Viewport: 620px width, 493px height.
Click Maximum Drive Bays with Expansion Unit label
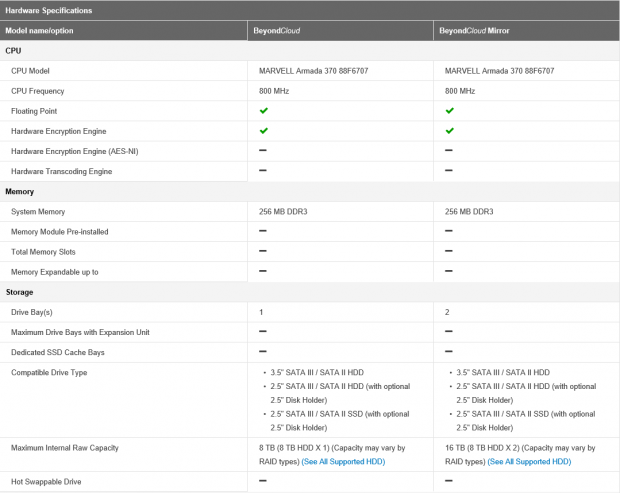(80, 332)
